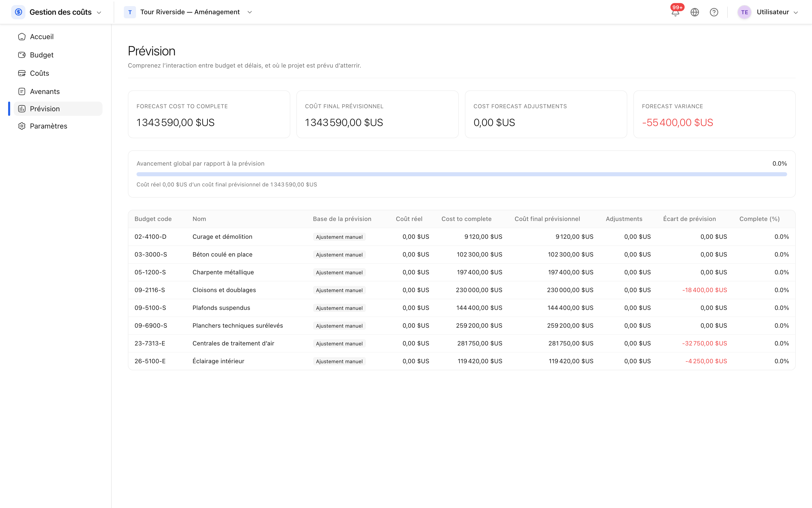Click the Prévision chart icon in sidebar
812x508 pixels.
(x=22, y=109)
